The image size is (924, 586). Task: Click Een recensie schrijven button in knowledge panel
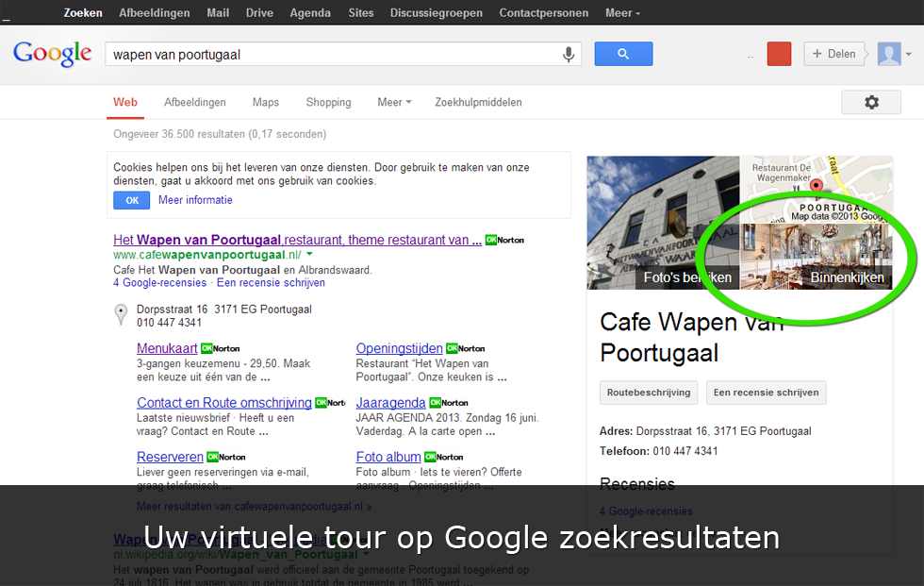pos(766,393)
